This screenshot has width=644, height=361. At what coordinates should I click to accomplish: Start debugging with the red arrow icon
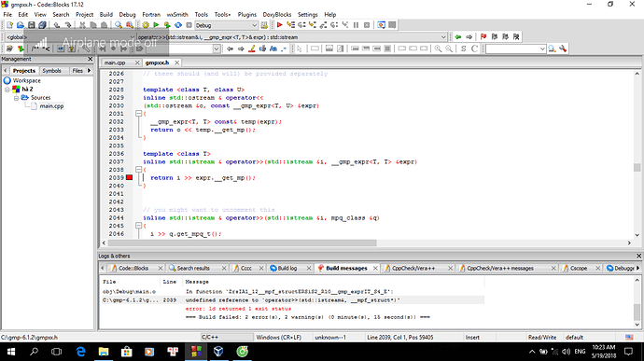(279, 25)
